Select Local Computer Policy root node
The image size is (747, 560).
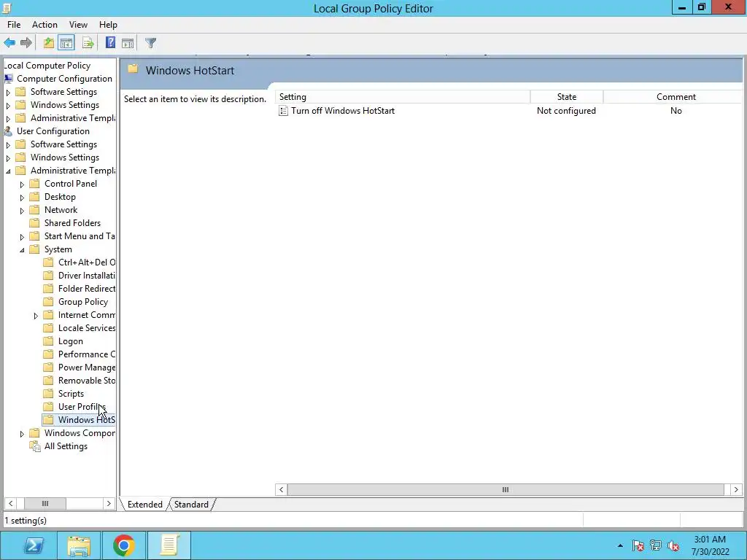47,66
